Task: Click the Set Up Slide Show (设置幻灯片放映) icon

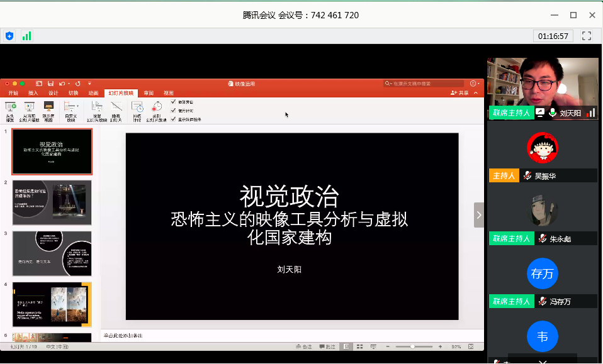Action: (x=96, y=107)
